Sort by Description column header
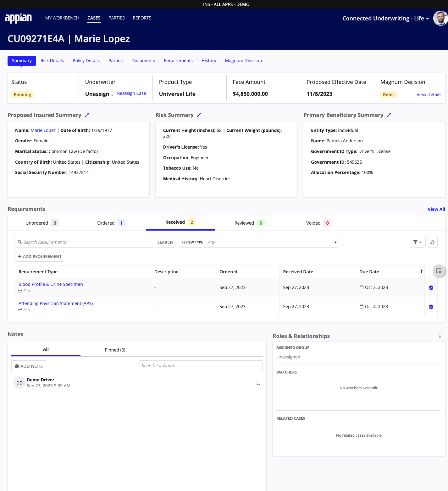The height and width of the screenshot is (491, 448). pyautogui.click(x=166, y=272)
